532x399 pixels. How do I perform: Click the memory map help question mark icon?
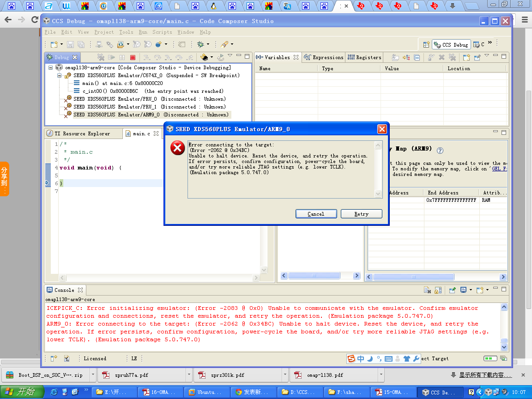(440, 150)
